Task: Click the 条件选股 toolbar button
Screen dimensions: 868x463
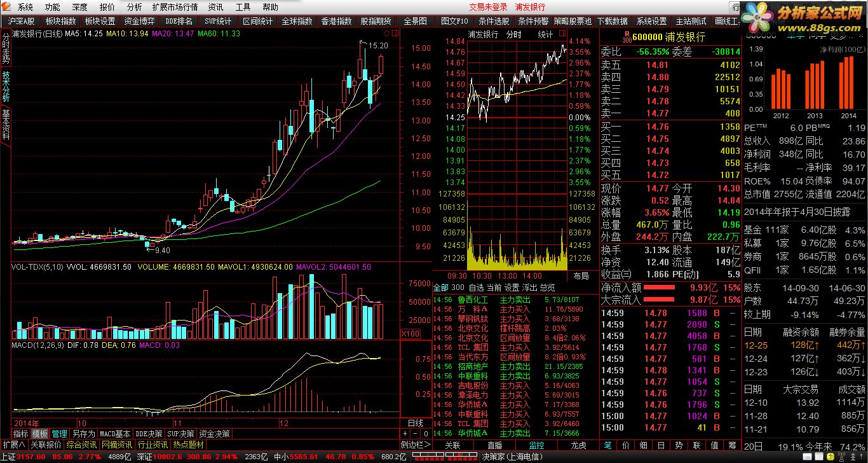Action: point(494,21)
